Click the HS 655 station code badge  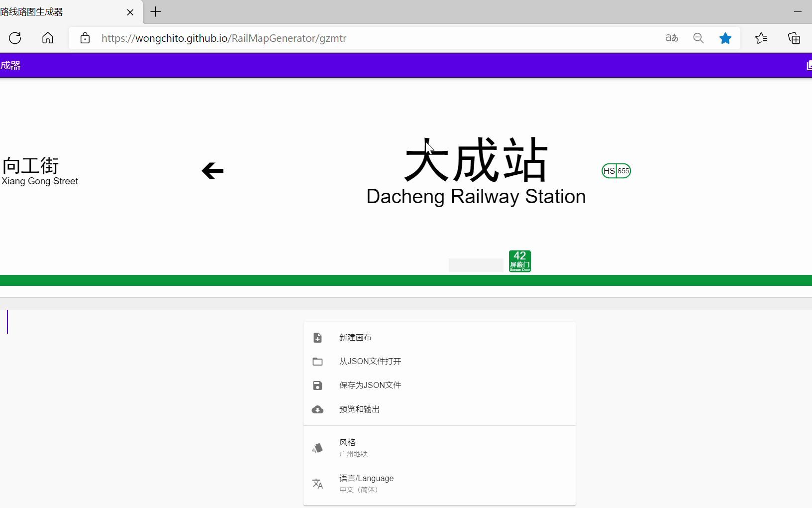616,171
